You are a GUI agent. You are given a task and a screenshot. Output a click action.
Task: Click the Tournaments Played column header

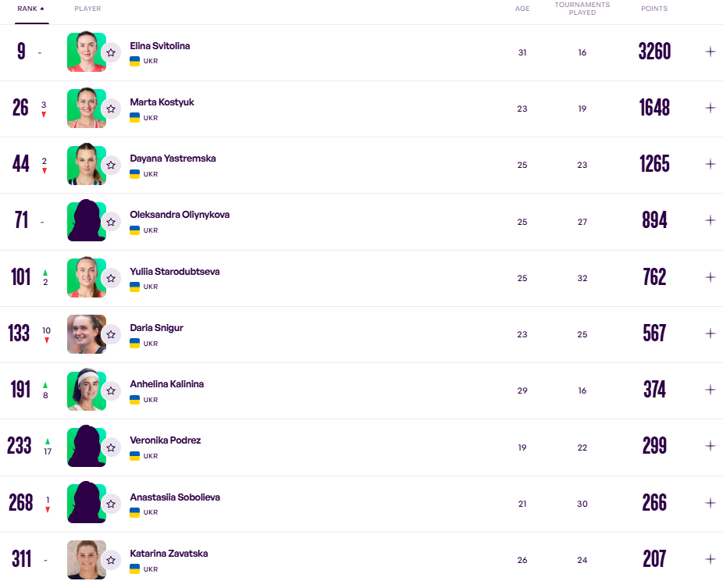(x=582, y=9)
